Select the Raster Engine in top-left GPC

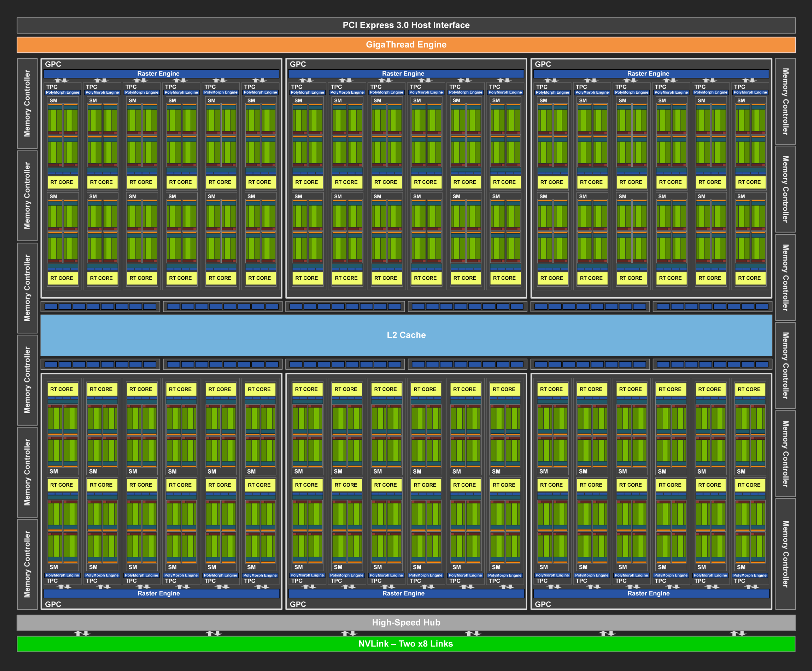159,73
